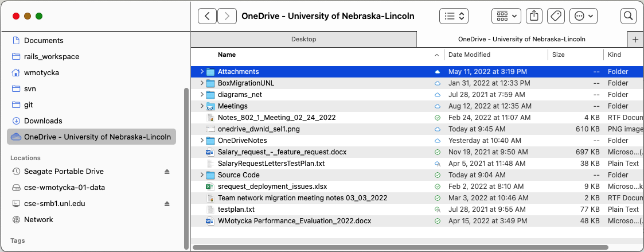
Task: Click the Excel icon of srequest_deployment_issues.xlsx
Action: 209,187
